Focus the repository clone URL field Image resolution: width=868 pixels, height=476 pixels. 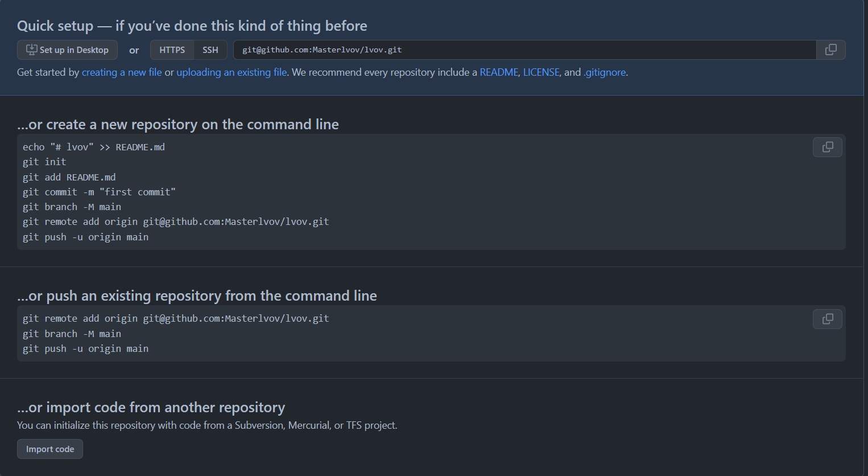click(524, 50)
